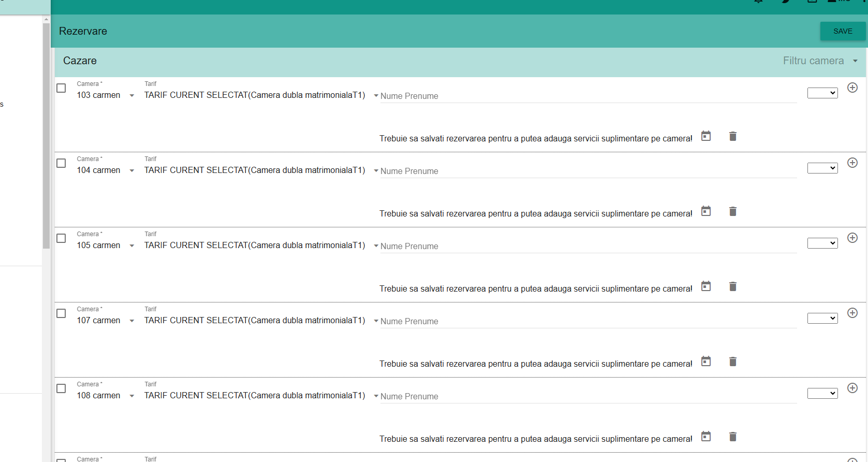Click the plus circle icon for room 107
The image size is (868, 462).
(x=852, y=313)
